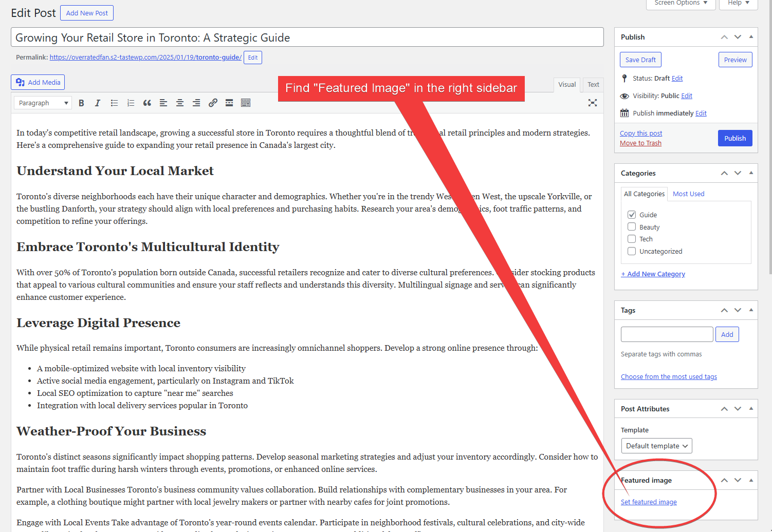This screenshot has width=772, height=532.
Task: Insert Read More tag
Action: coord(229,103)
